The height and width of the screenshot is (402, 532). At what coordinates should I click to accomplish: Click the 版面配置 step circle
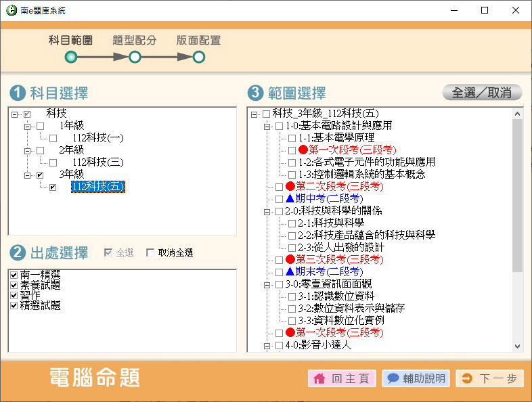click(x=198, y=58)
